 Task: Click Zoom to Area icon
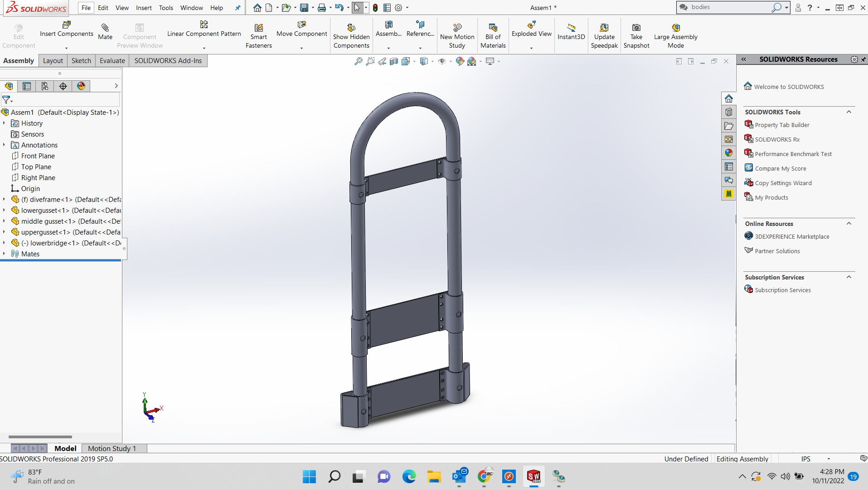(x=370, y=61)
